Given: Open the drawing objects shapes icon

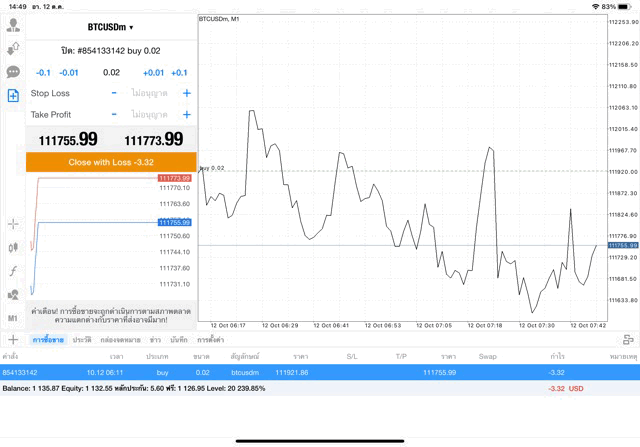Looking at the screenshot, I should (x=13, y=295).
